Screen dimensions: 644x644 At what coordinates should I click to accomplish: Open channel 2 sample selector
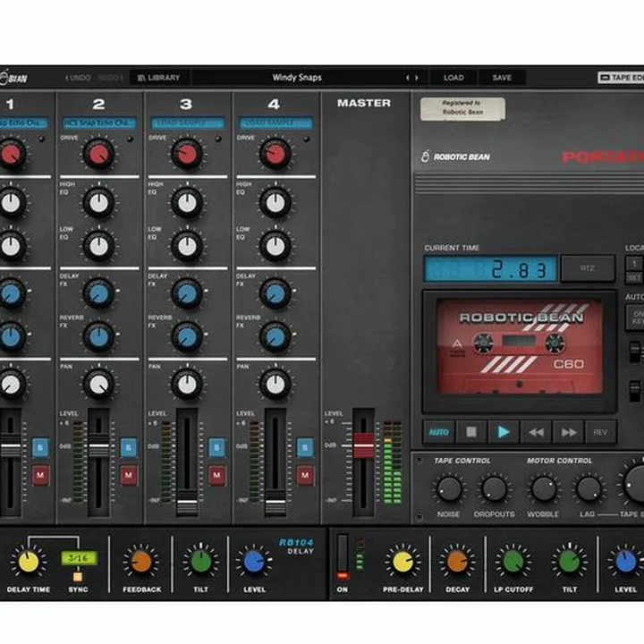coord(99,123)
